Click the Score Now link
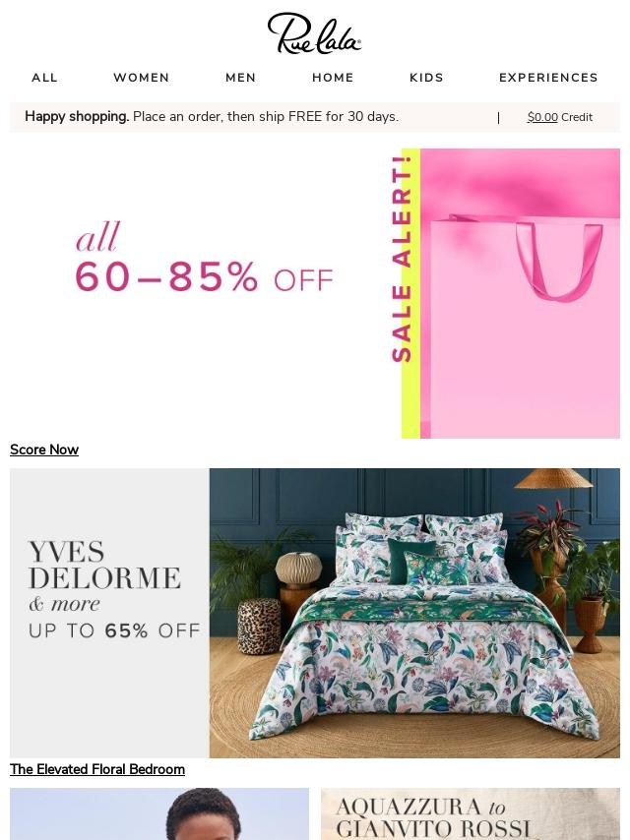The width and height of the screenshot is (630, 840). pyautogui.click(x=44, y=450)
